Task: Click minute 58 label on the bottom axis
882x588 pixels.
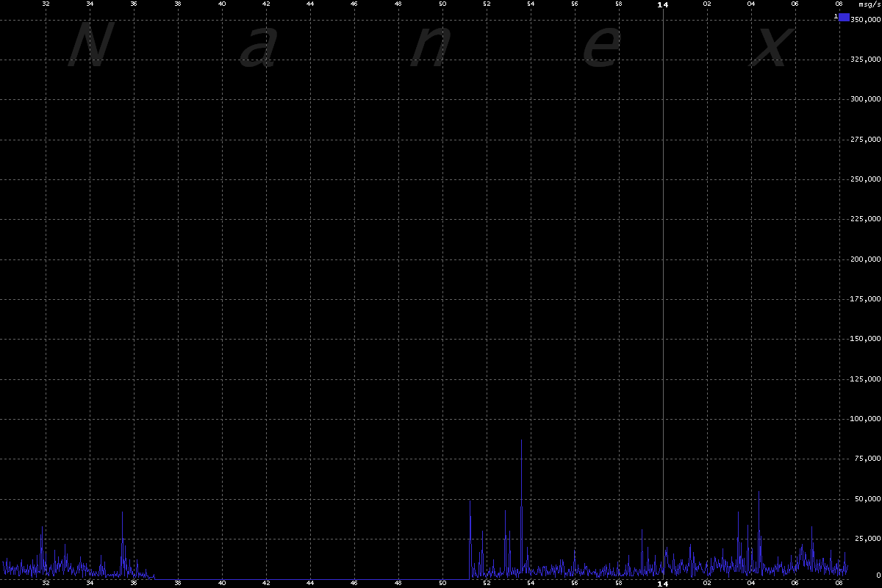Action: pyautogui.click(x=619, y=584)
